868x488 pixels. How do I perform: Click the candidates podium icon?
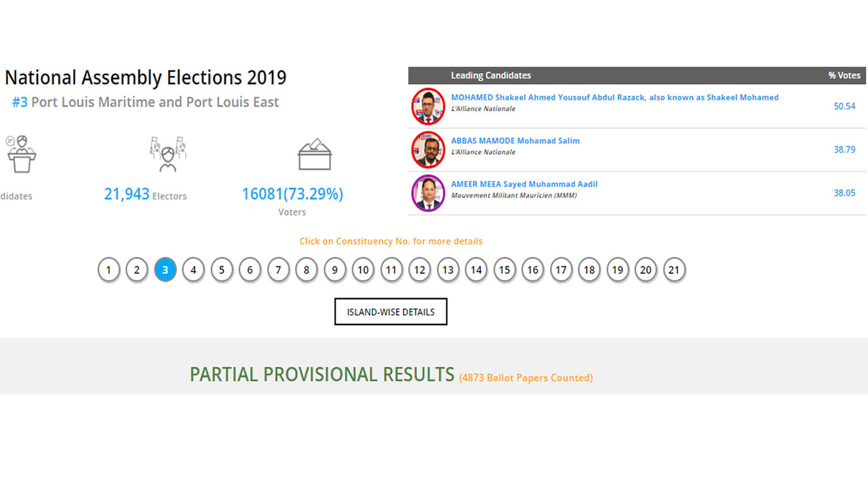point(21,155)
